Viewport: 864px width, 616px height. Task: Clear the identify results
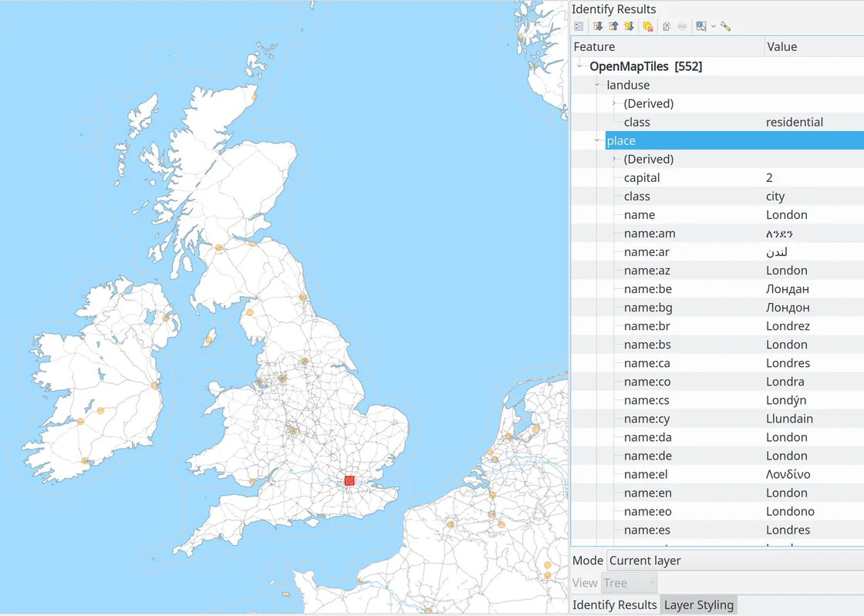coord(648,26)
